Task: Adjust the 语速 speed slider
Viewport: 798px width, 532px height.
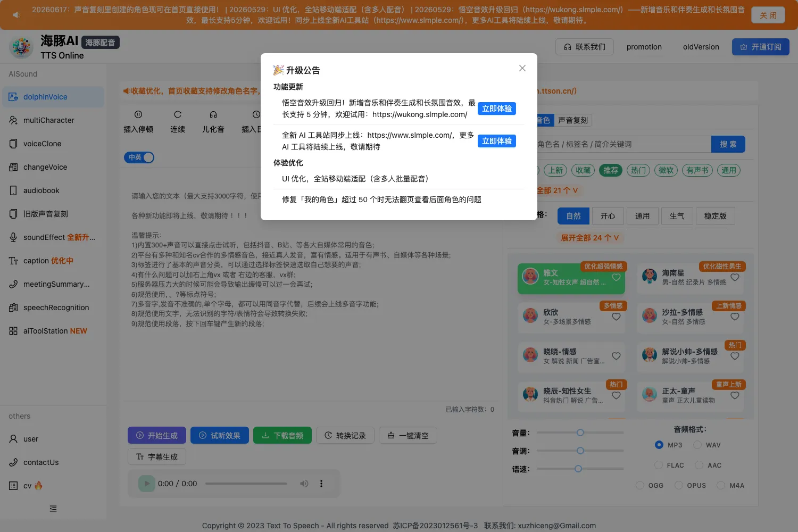Action: [x=580, y=469]
